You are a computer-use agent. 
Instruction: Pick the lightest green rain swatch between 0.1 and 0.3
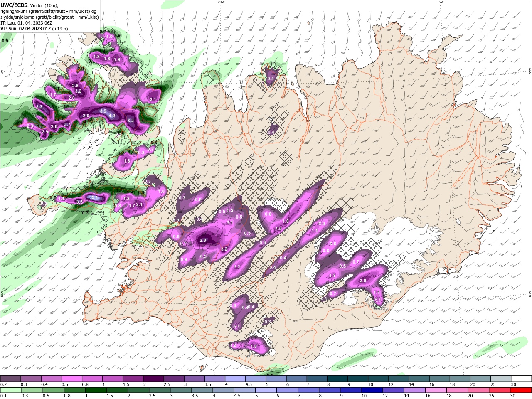[10, 390]
